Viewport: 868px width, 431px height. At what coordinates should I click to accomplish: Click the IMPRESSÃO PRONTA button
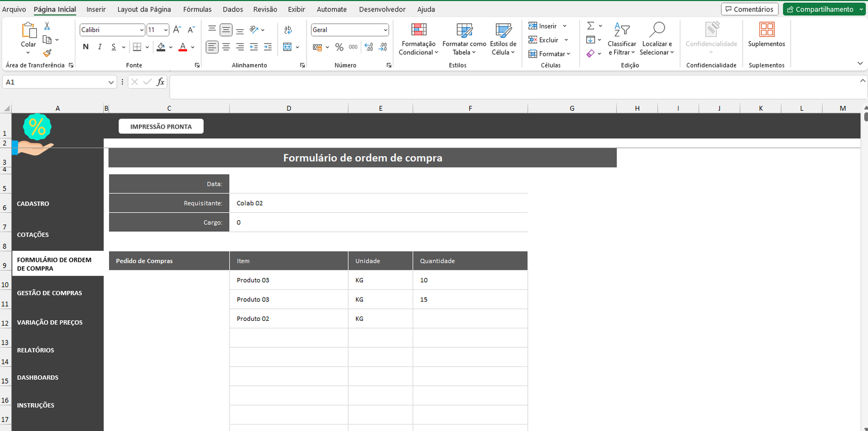point(161,126)
